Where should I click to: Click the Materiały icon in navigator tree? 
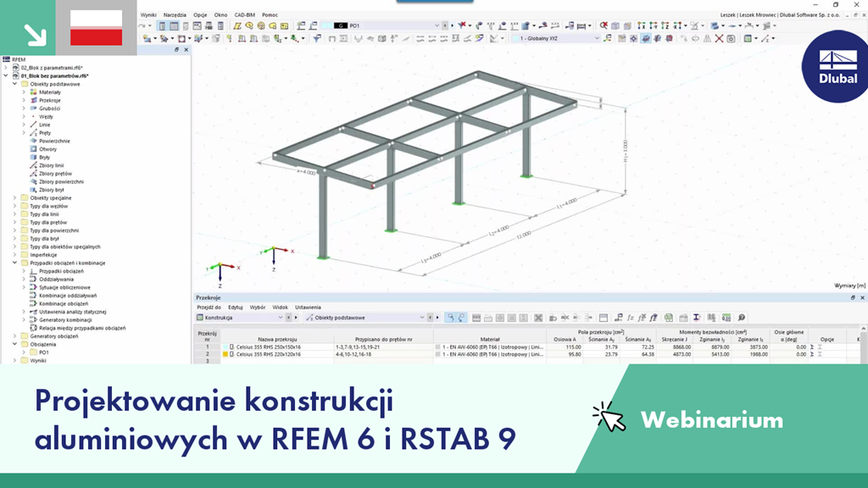pos(33,92)
